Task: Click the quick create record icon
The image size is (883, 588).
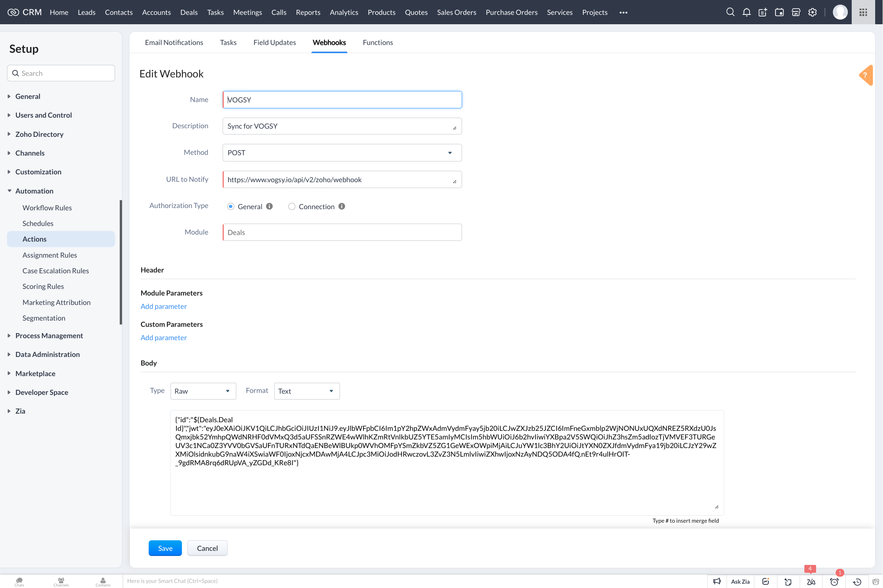Action: (763, 12)
